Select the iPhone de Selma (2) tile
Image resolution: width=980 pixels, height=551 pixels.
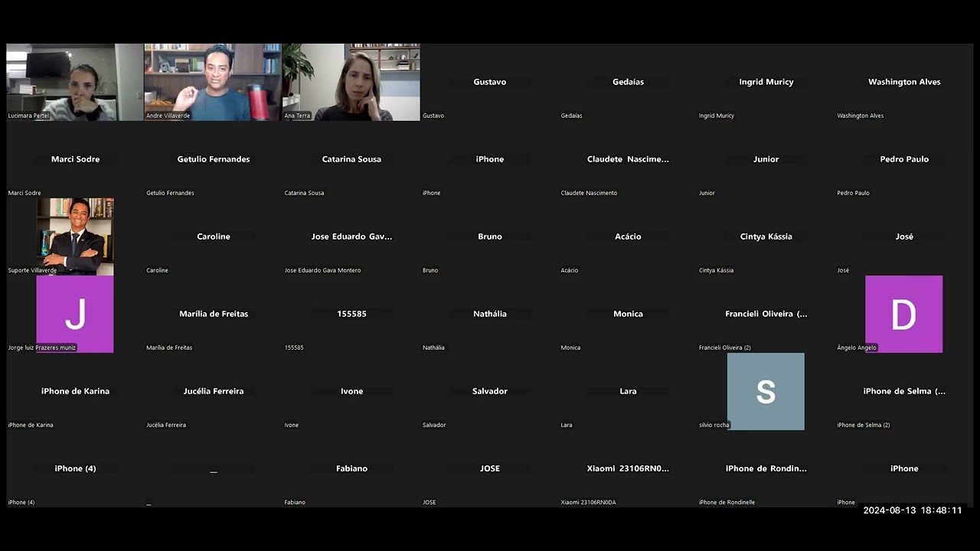(x=904, y=391)
